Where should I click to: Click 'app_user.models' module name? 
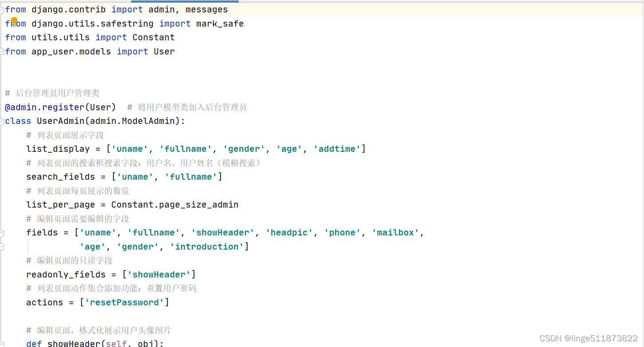tap(71, 51)
